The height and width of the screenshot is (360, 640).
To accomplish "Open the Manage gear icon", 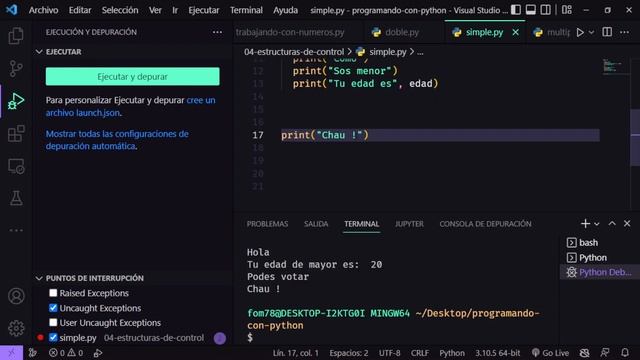I will [x=16, y=328].
